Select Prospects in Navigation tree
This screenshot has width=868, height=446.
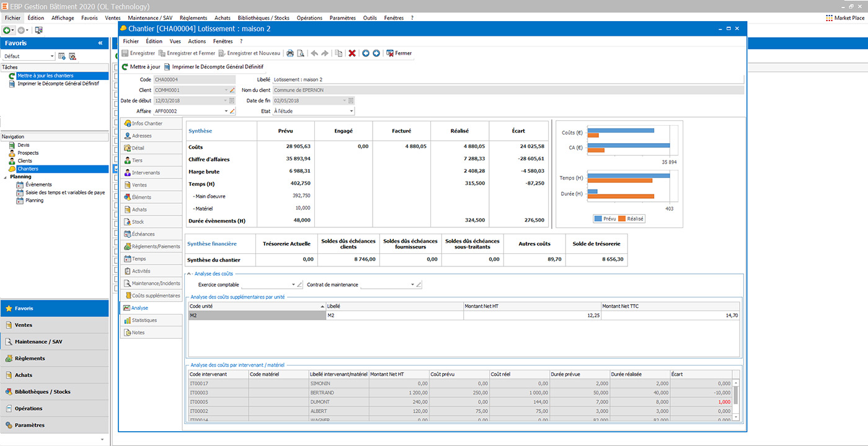[x=28, y=153]
